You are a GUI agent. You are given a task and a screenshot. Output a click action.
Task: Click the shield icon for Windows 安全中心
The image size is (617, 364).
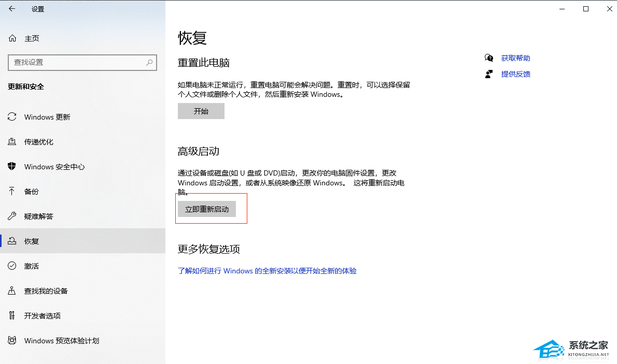(x=12, y=166)
